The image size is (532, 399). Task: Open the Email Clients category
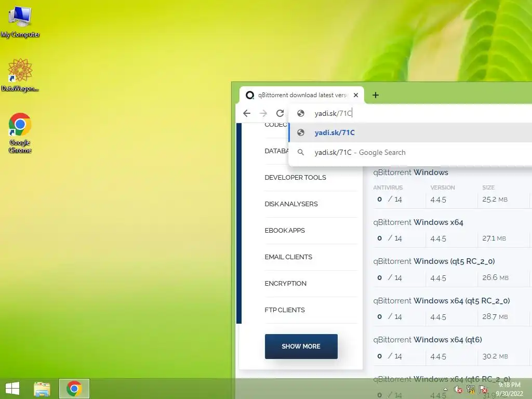[288, 257]
